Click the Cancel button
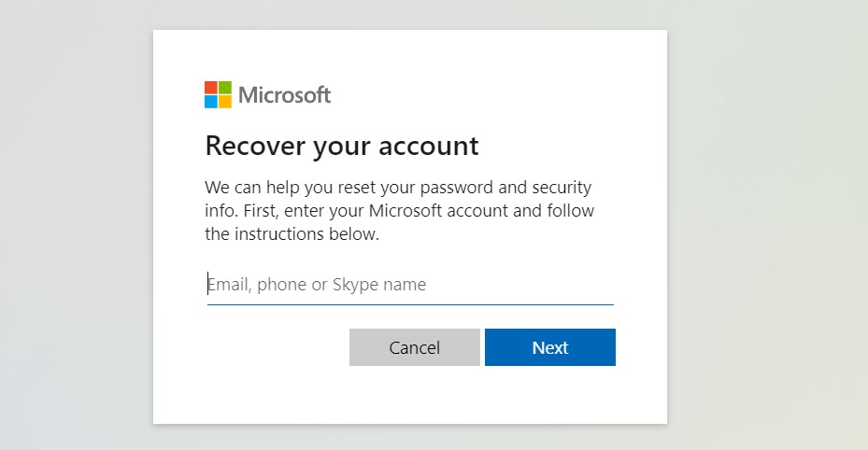The width and height of the screenshot is (868, 450). 415,347
